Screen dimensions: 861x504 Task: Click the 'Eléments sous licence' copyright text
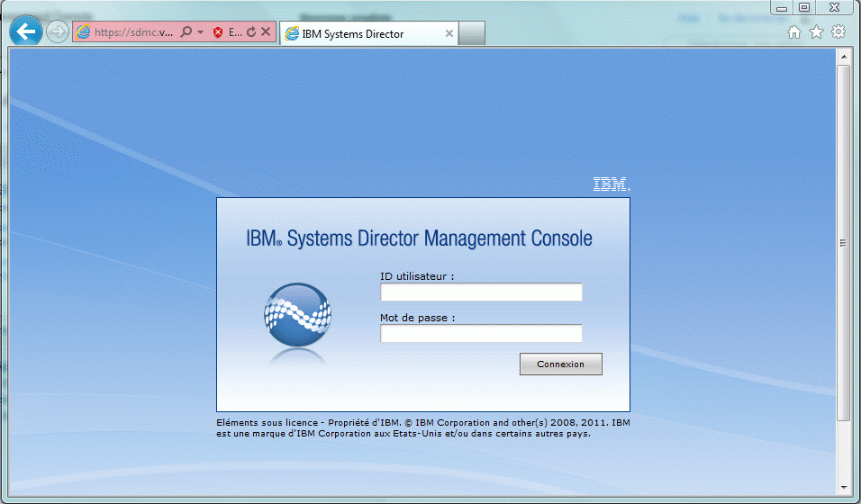pos(422,427)
